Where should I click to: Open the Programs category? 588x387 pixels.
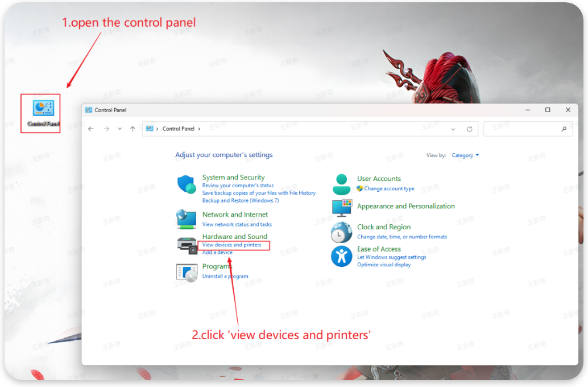click(217, 266)
